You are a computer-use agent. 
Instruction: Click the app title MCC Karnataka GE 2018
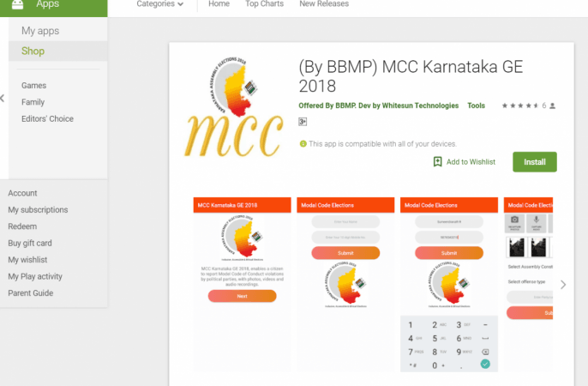click(x=411, y=76)
